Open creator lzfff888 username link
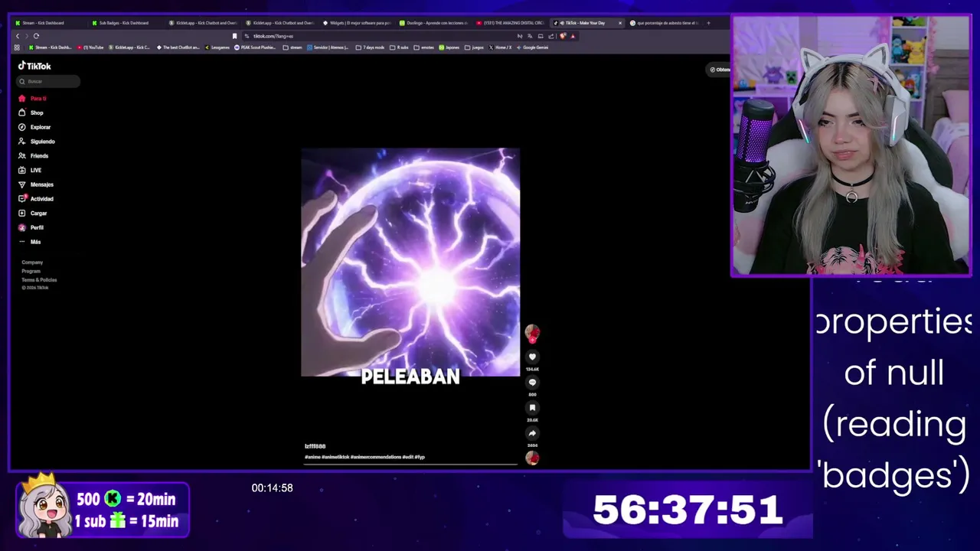980x551 pixels. click(x=315, y=446)
